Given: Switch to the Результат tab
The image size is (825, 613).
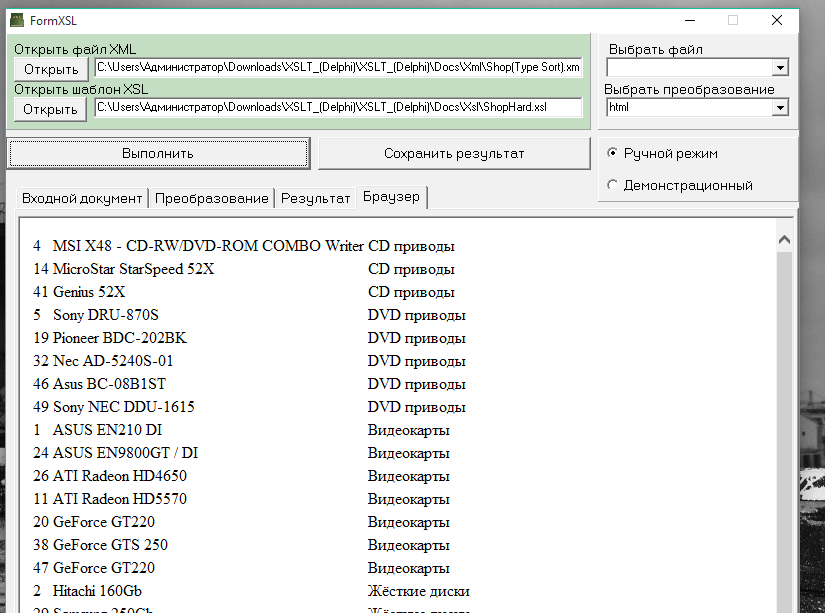Looking at the screenshot, I should 315,198.
